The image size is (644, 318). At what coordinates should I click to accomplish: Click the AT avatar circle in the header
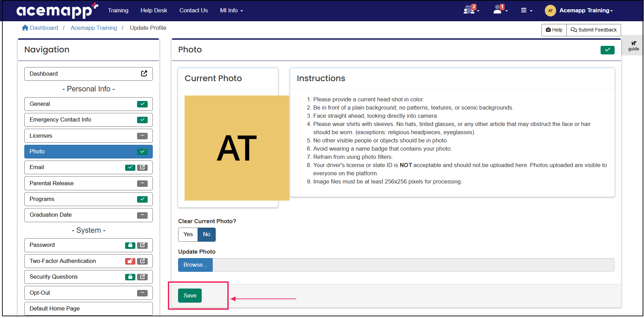[550, 10]
